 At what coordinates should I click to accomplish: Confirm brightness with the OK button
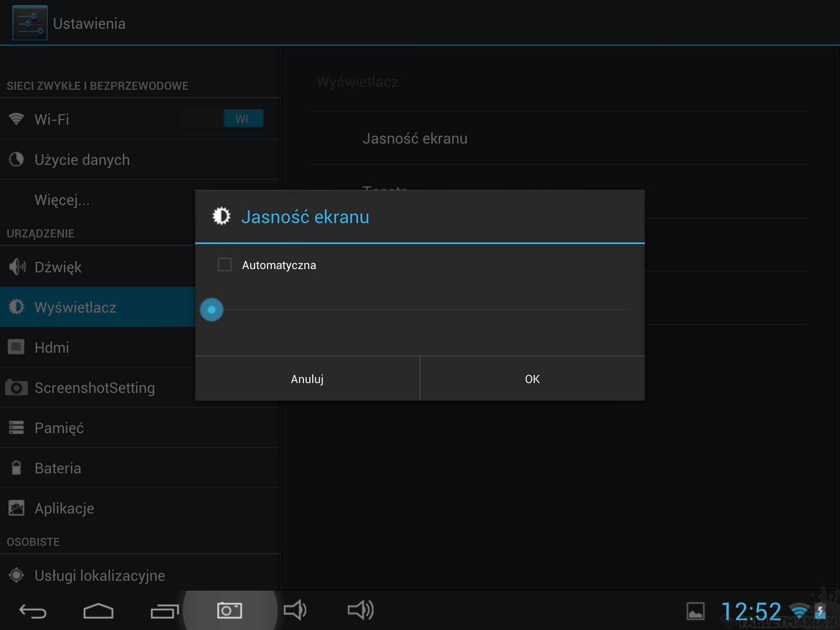click(532, 379)
